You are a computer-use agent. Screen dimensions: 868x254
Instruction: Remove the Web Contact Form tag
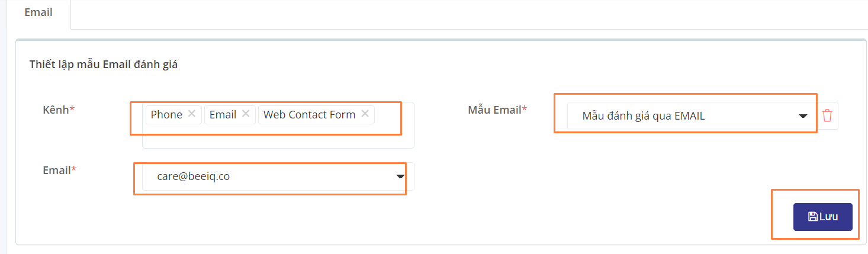tap(365, 114)
